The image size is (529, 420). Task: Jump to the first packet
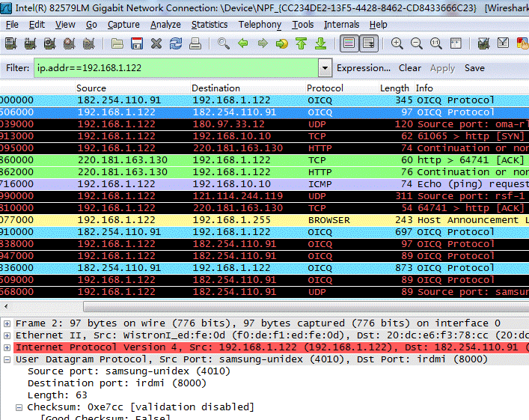pyautogui.click(x=302, y=43)
